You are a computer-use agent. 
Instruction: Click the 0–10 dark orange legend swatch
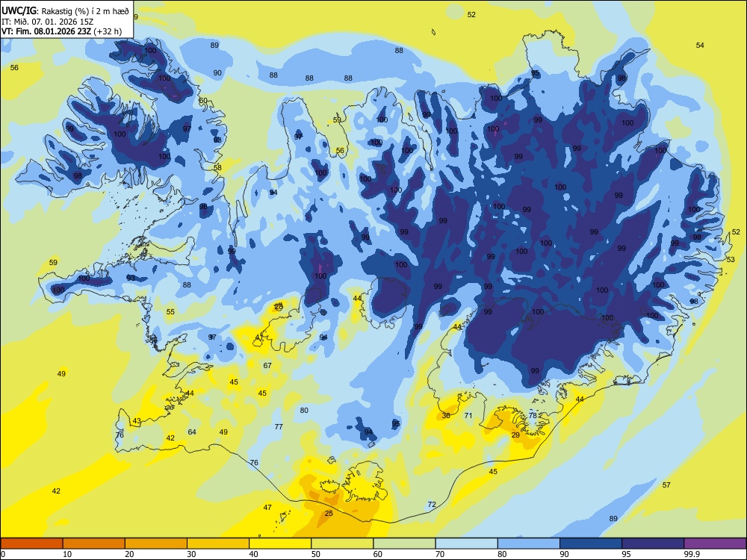(32, 544)
